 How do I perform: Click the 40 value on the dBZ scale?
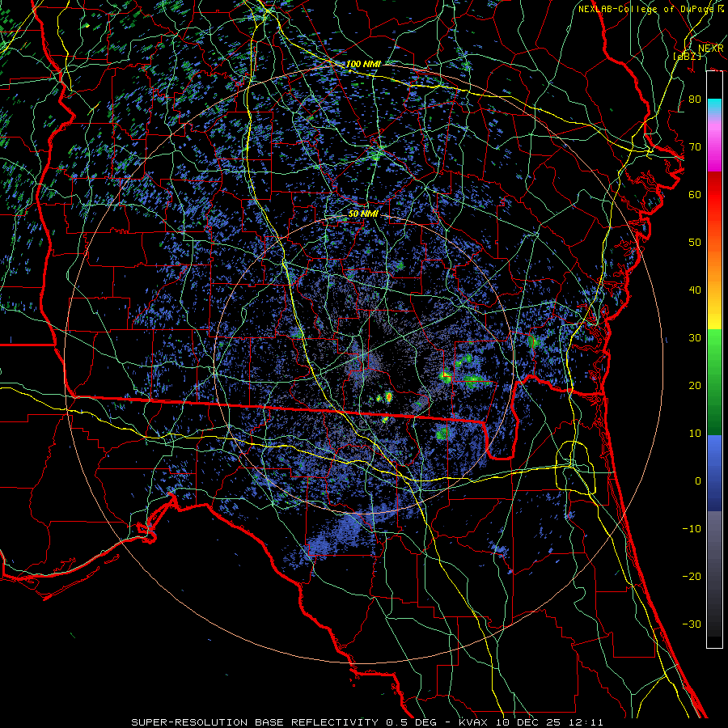[695, 290]
